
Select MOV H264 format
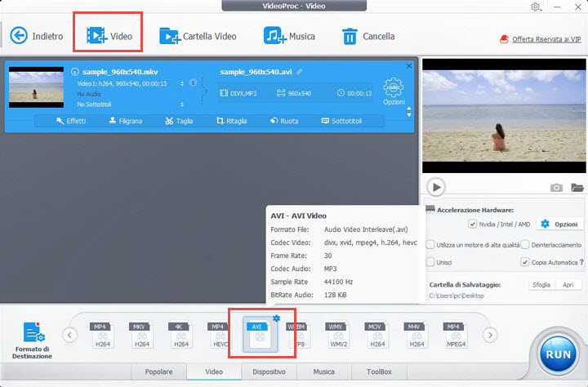376,335
